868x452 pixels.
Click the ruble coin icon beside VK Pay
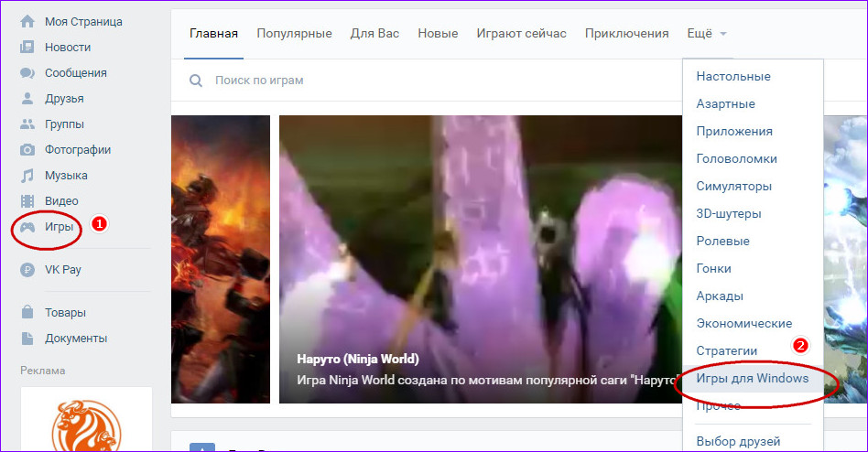[x=27, y=270]
